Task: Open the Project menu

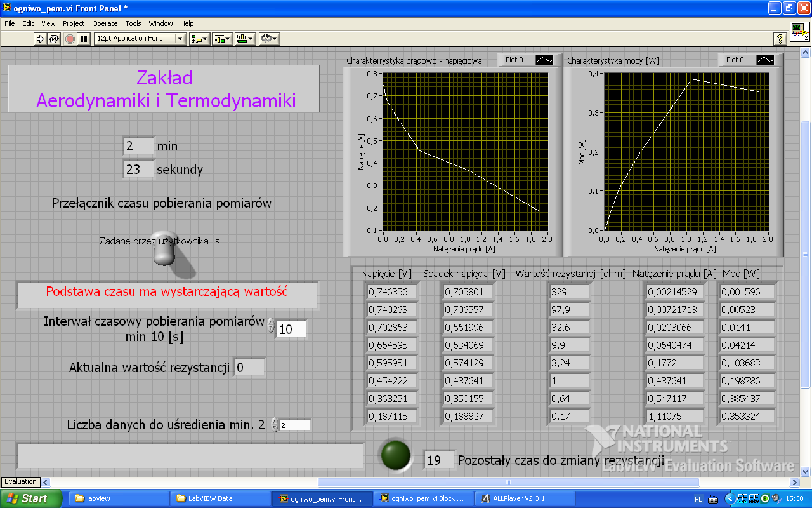Action: [74, 23]
